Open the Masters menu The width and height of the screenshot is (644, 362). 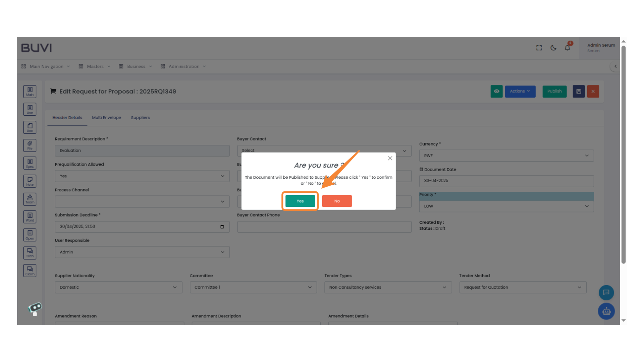coord(95,66)
